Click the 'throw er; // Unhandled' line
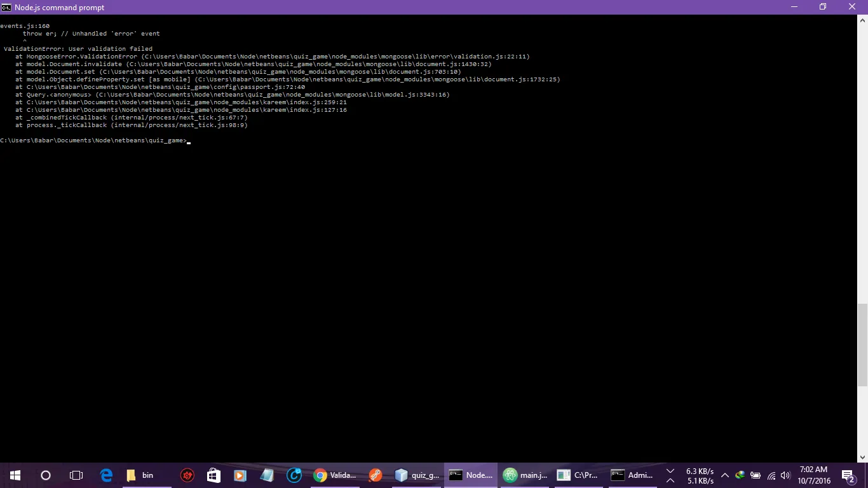 coord(92,34)
